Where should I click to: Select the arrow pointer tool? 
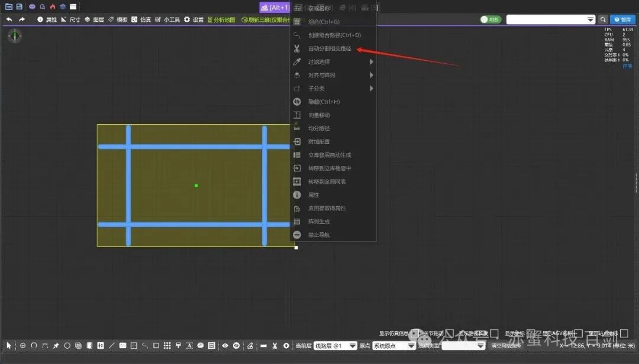tap(9, 346)
